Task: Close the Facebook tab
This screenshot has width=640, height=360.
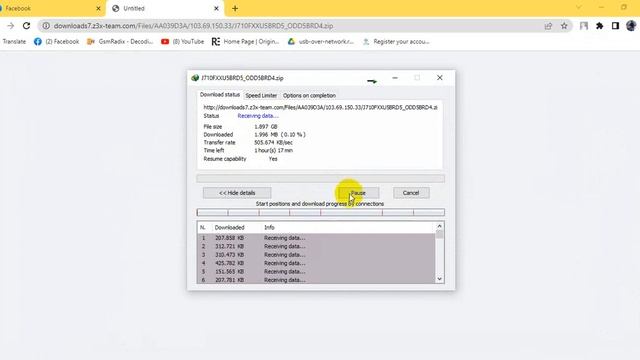Action: 98,8
